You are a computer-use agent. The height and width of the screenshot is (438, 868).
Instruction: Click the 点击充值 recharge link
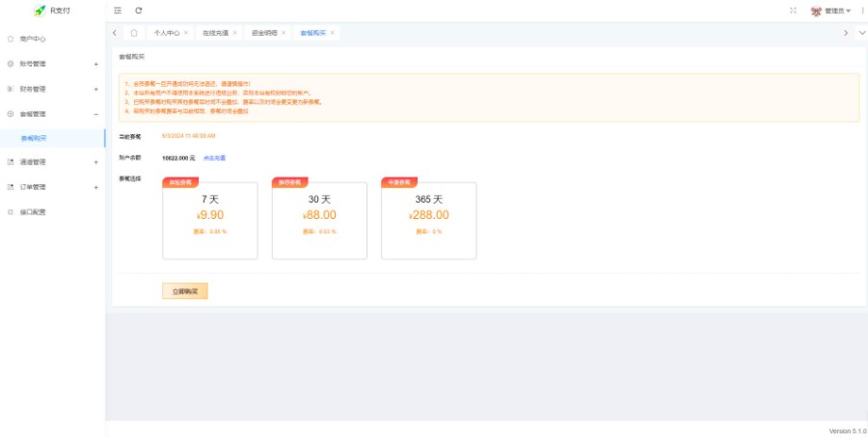pyautogui.click(x=214, y=158)
